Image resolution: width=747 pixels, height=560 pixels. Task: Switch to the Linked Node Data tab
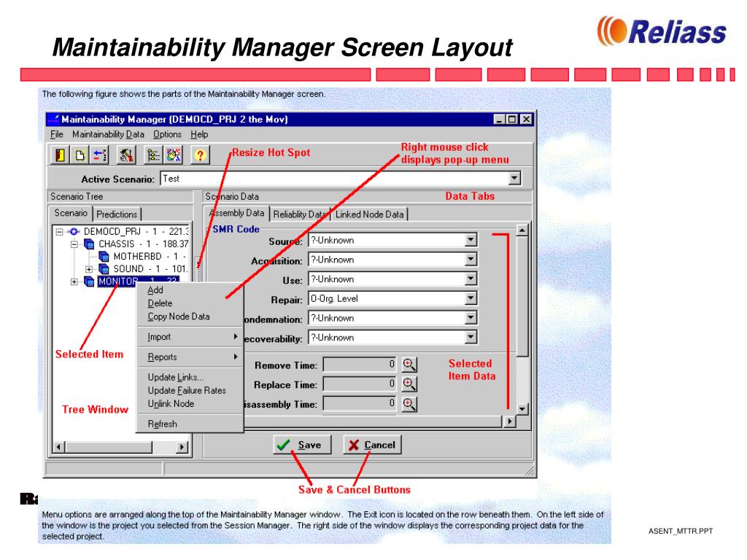click(370, 214)
